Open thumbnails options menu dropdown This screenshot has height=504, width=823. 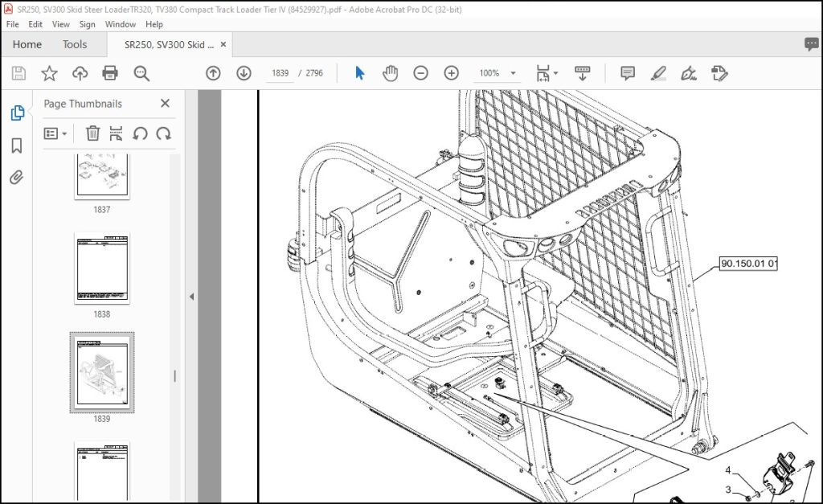pos(55,133)
